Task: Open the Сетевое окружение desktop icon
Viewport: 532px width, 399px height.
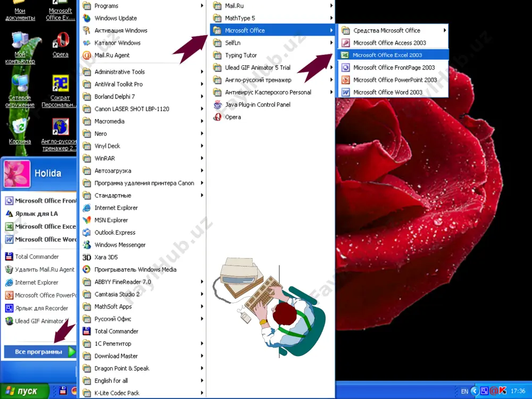Action: click(x=20, y=84)
